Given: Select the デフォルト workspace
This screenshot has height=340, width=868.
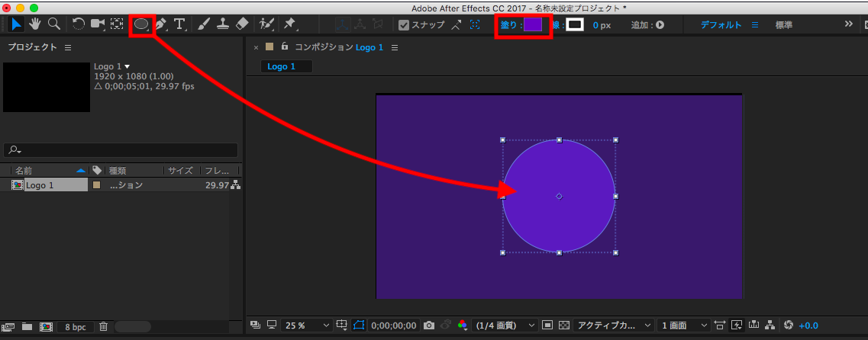Looking at the screenshot, I should point(721,25).
